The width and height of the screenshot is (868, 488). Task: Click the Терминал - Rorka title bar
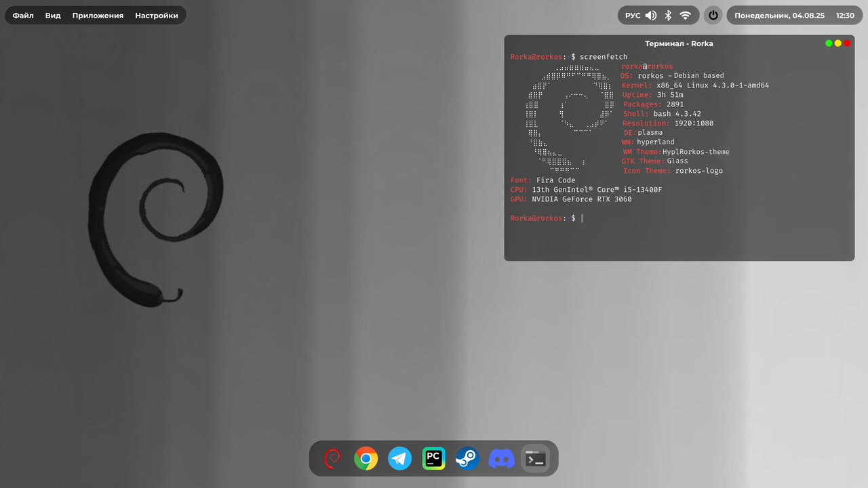(x=679, y=43)
